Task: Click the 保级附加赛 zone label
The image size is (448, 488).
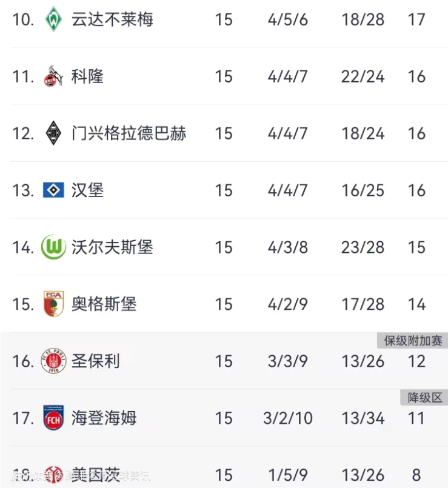Action: click(413, 341)
